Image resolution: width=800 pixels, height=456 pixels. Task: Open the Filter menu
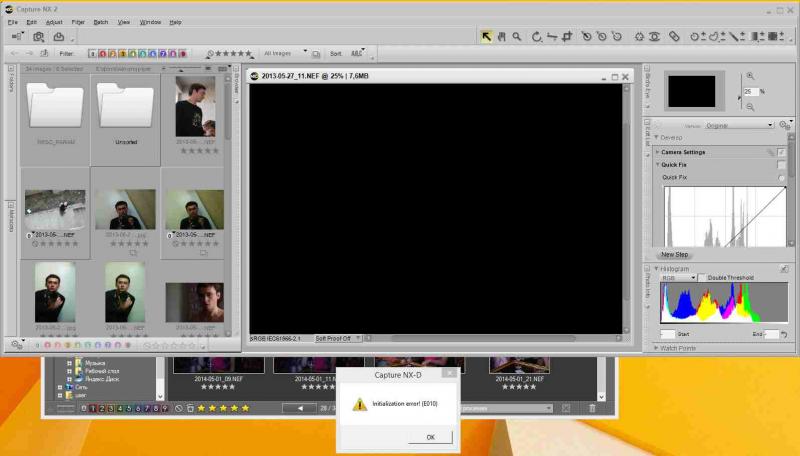point(78,22)
